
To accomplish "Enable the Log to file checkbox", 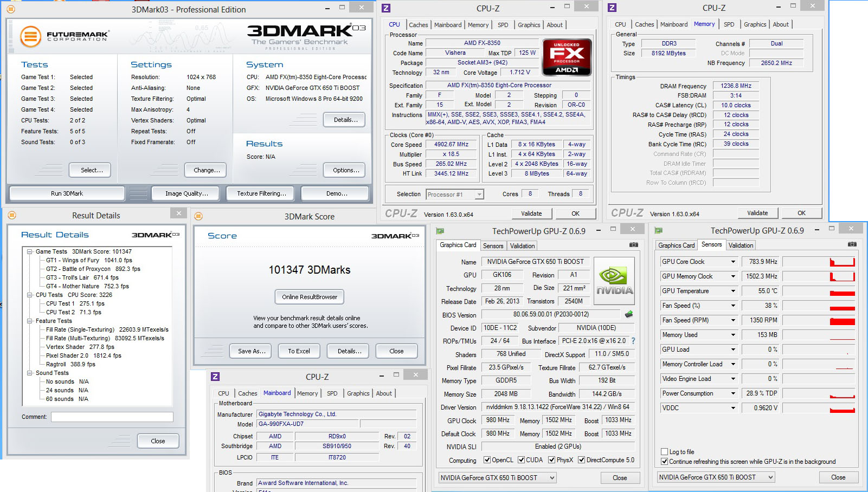I will coord(664,452).
